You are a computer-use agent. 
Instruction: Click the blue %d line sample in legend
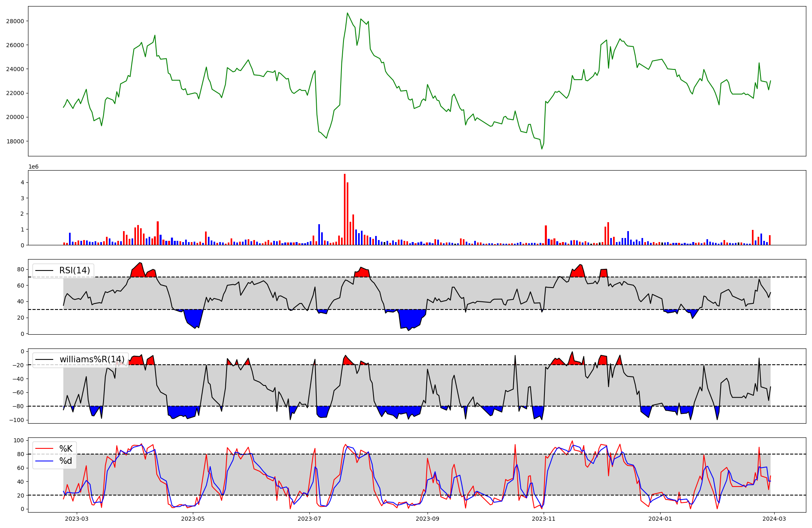point(44,461)
